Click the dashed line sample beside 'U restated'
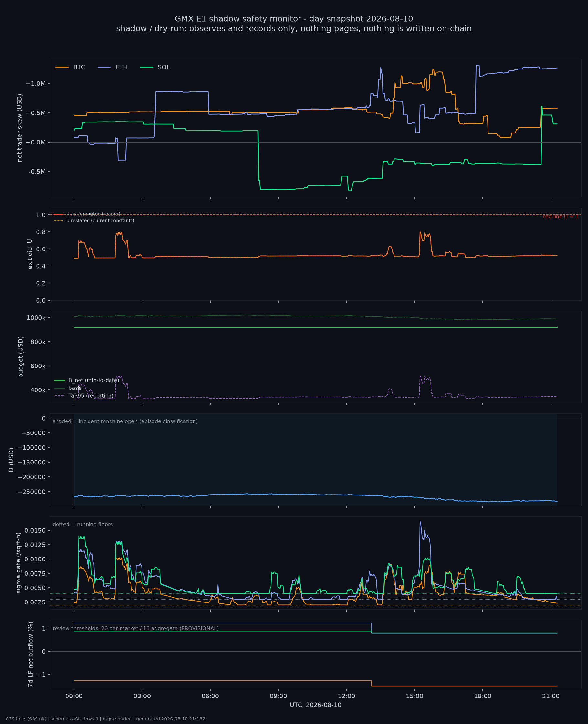588x724 pixels. [x=58, y=220]
